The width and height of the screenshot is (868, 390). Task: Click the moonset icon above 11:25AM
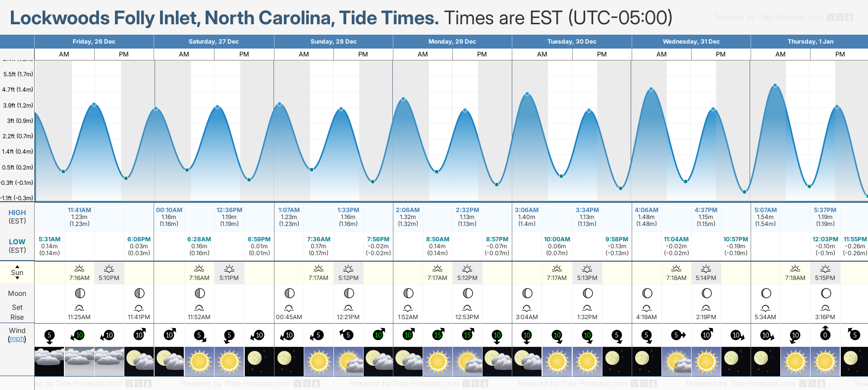point(79,308)
